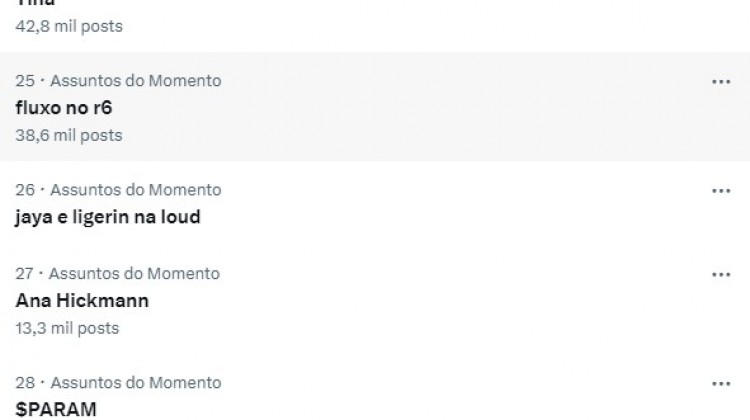Click the 13,3 mil posts count
This screenshot has width=750, height=420.
(x=68, y=328)
